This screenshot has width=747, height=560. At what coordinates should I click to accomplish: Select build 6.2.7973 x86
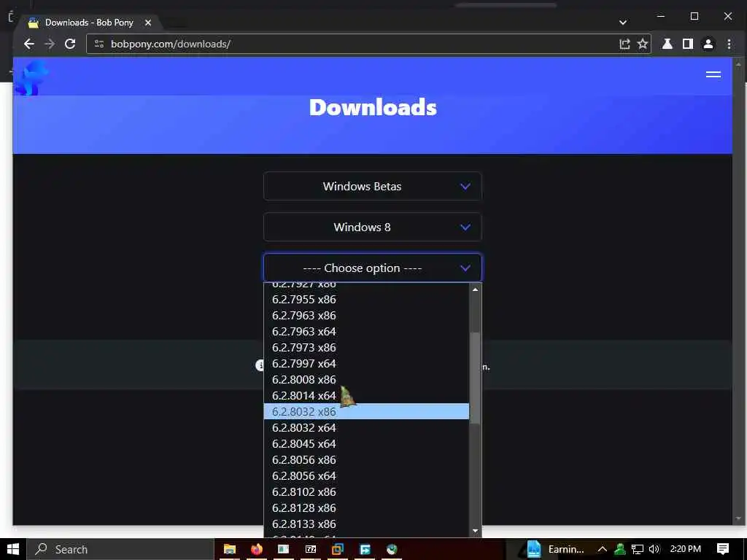pos(366,348)
